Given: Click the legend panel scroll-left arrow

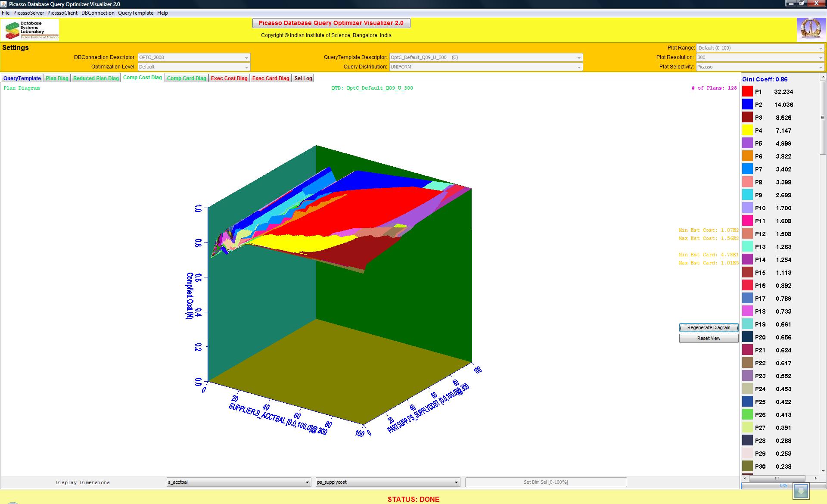Looking at the screenshot, I should (745, 478).
